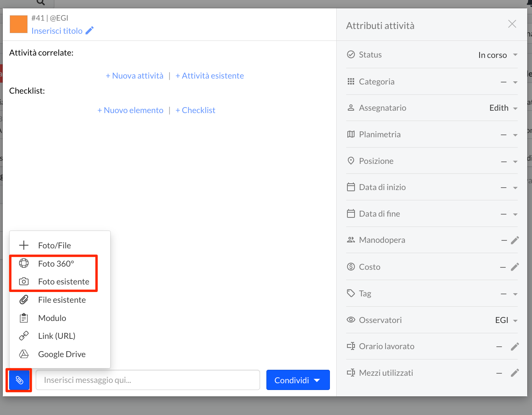Click the globe icon for Foto 360°
This screenshot has width=532, height=415.
tap(24, 263)
